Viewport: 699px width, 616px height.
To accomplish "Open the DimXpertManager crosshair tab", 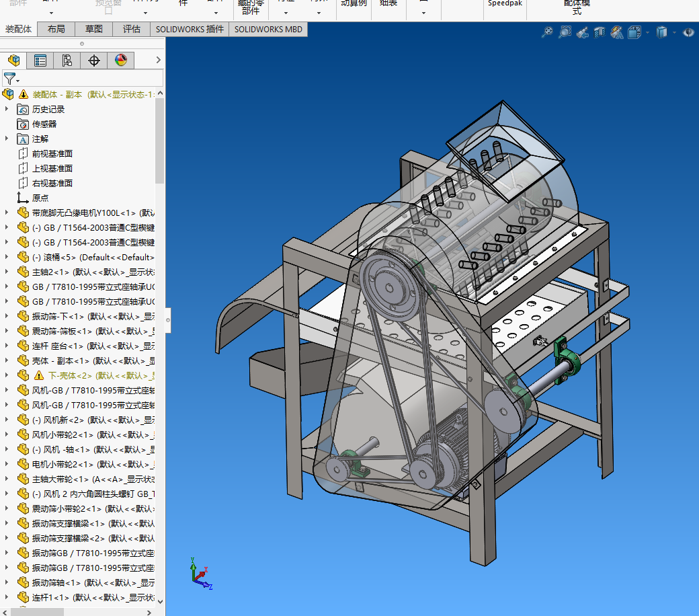I will 94,61.
